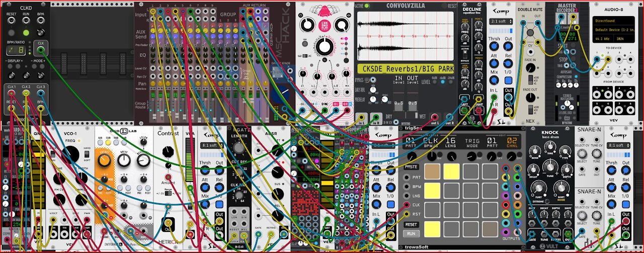This screenshot has height=253, width=644.
Task: Click the CLK jack with green cable
Action: pos(41,50)
